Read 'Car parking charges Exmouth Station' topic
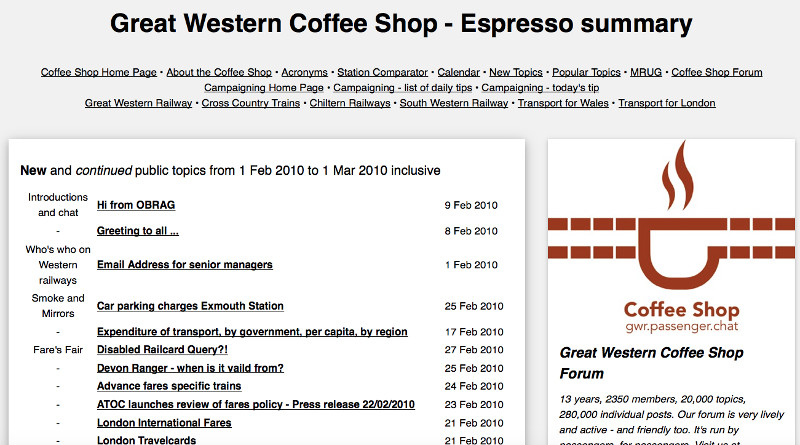The image size is (800, 445). coord(190,306)
